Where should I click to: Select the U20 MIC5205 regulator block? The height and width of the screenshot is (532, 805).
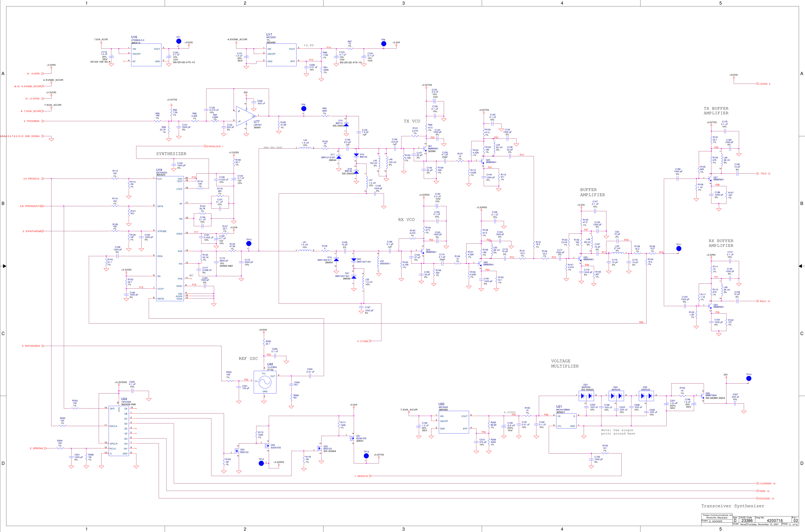[454, 422]
